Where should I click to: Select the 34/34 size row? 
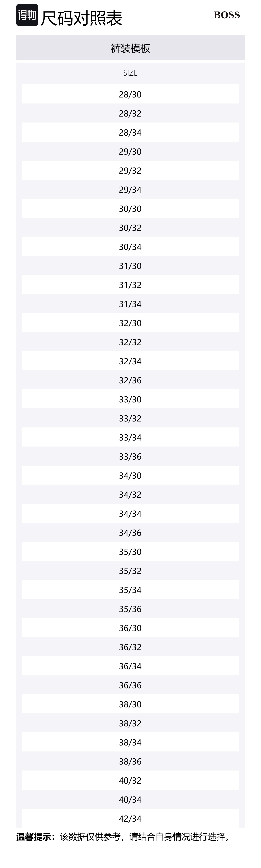pyautogui.click(x=130, y=514)
